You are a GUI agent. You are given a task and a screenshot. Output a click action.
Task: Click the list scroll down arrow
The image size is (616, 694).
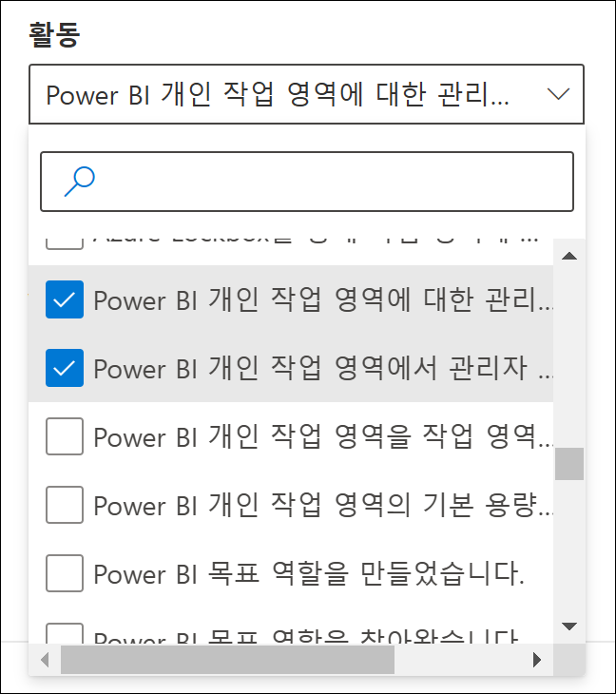point(569,626)
